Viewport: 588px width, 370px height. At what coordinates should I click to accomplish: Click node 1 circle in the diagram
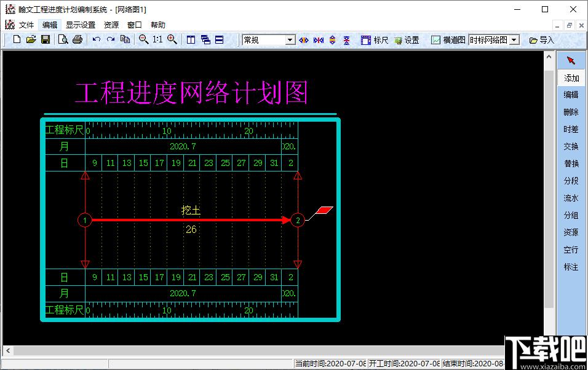coord(85,220)
